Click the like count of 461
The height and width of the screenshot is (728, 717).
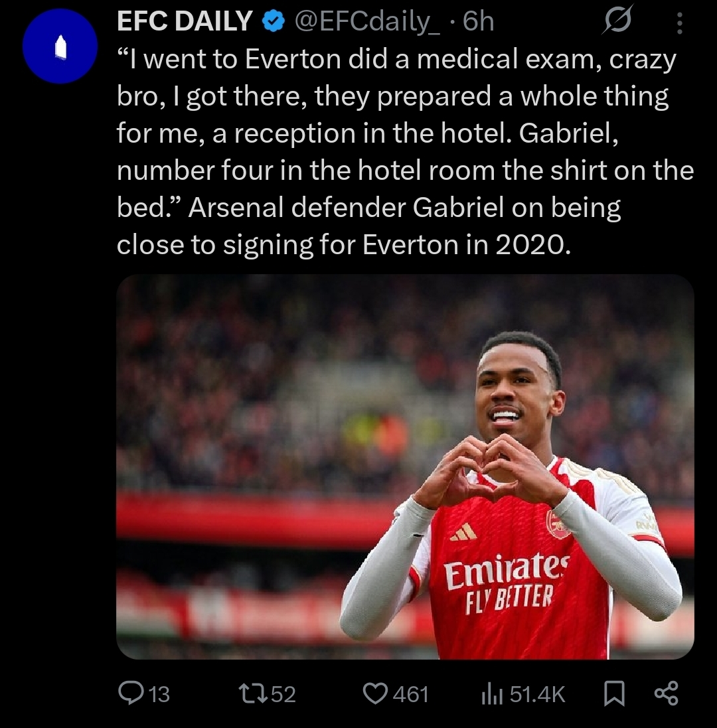tap(410, 694)
